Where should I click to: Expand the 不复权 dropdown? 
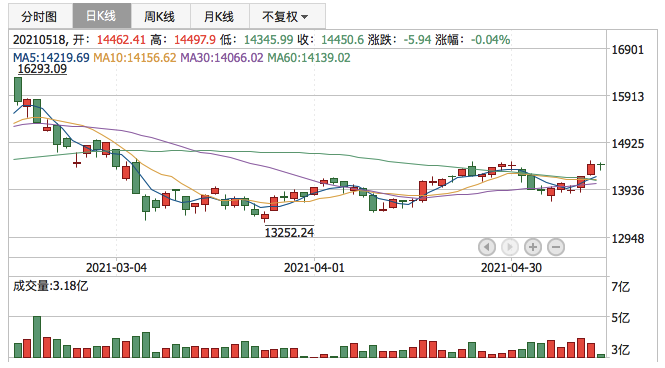(287, 17)
